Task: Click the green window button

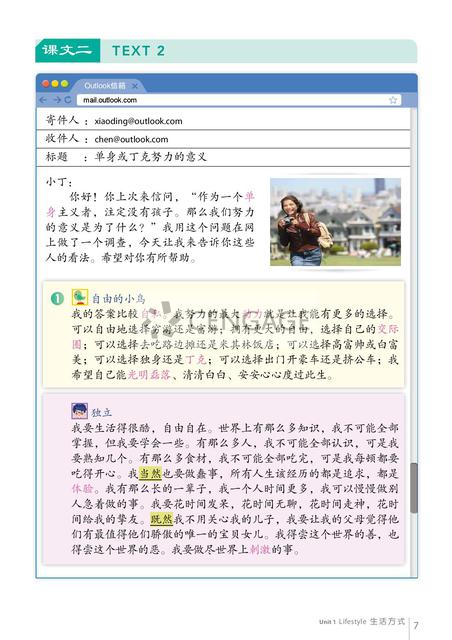Action: point(65,84)
